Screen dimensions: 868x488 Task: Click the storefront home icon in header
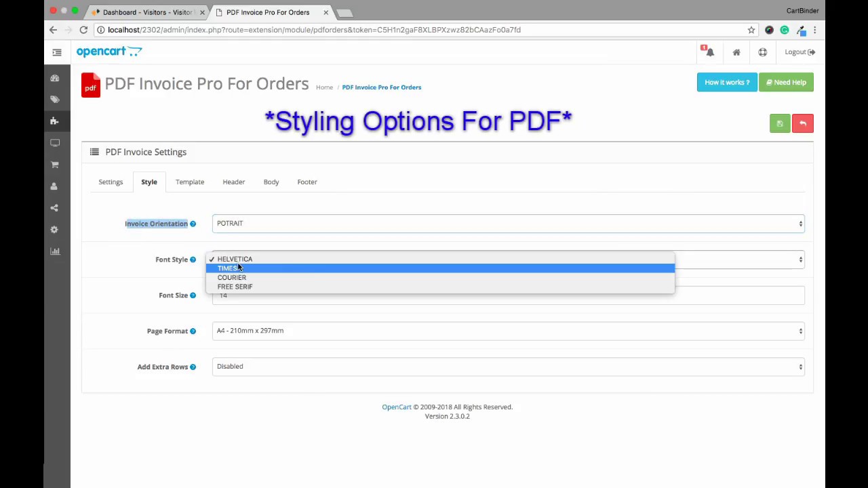coord(736,52)
